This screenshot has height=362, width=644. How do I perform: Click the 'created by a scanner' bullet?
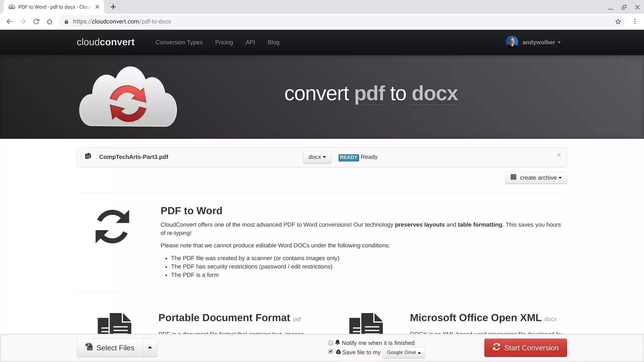tap(255, 258)
